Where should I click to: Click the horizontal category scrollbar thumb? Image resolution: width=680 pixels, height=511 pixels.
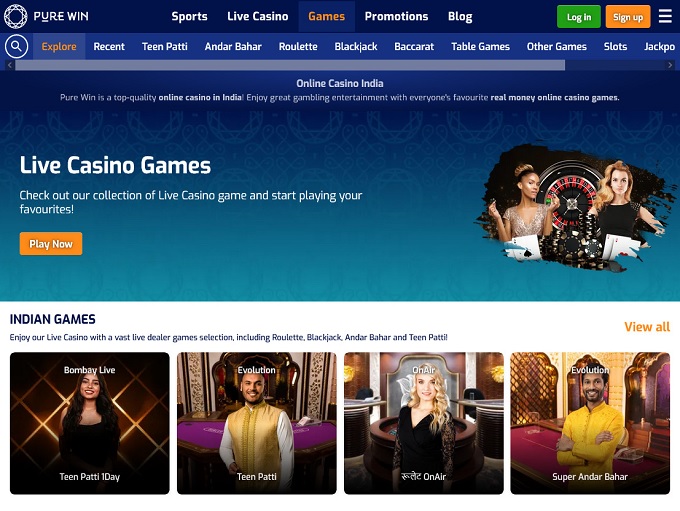pyautogui.click(x=290, y=65)
